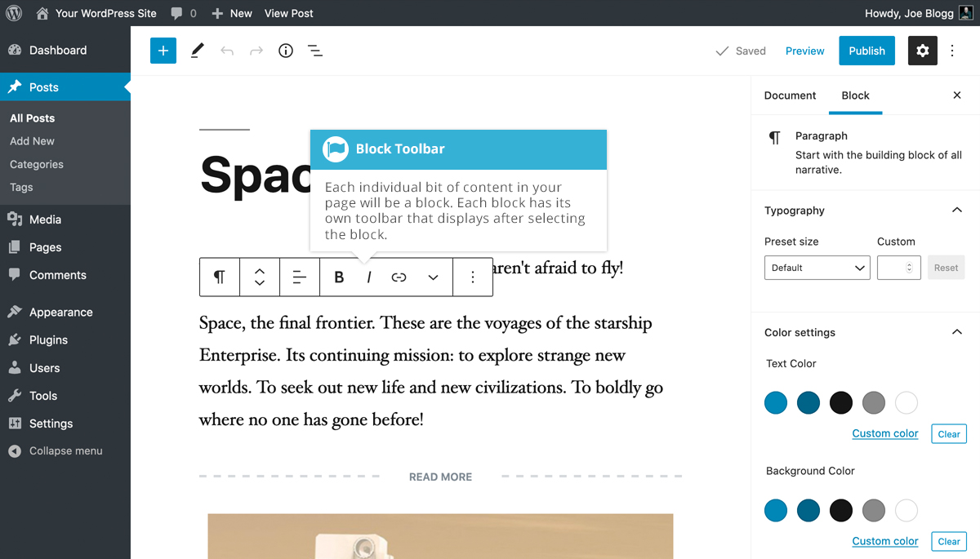Open more rich text controls chevron
The height and width of the screenshot is (559, 980).
pos(433,277)
